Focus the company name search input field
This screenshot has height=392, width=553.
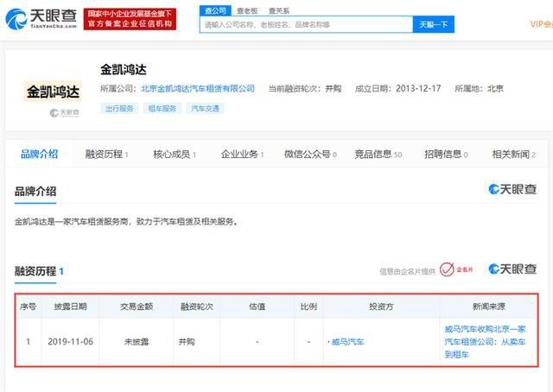tap(306, 24)
